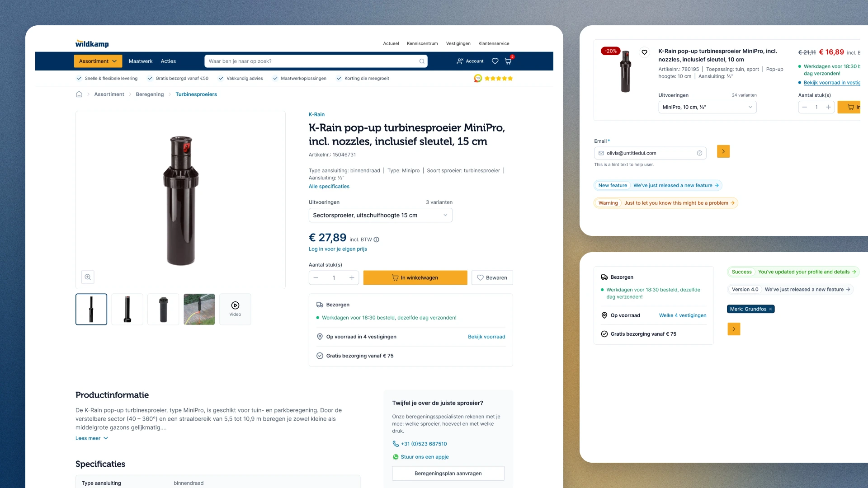This screenshot has width=868, height=488.
Task: Click help icon in Email field
Action: 699,153
